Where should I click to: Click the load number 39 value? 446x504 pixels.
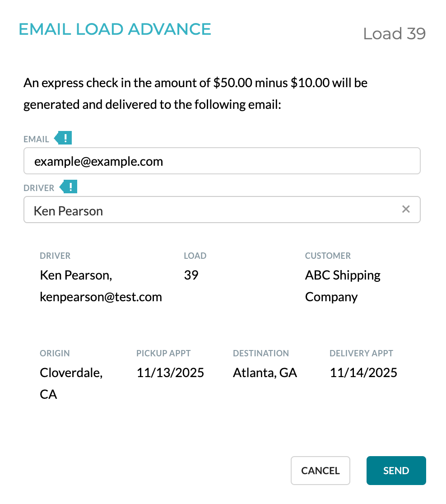(191, 275)
